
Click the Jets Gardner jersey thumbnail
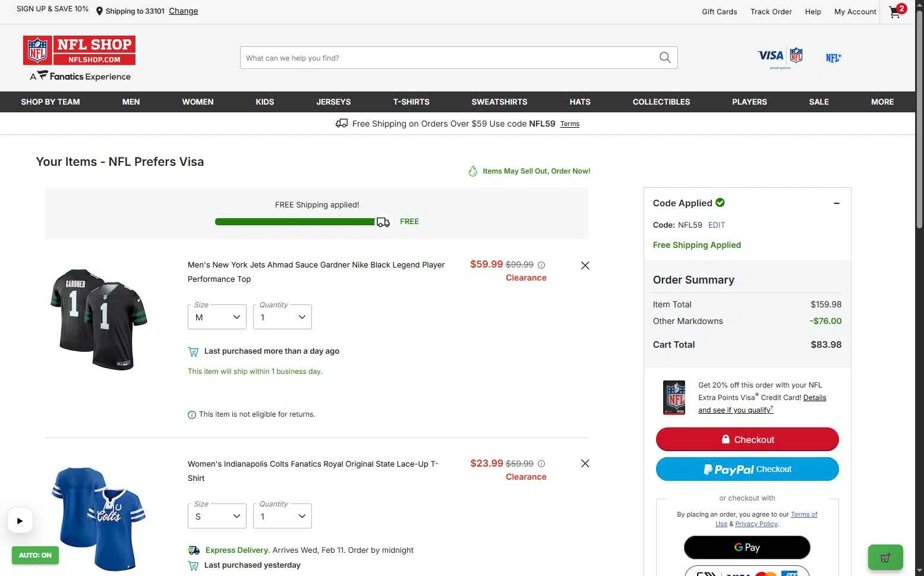tap(99, 319)
